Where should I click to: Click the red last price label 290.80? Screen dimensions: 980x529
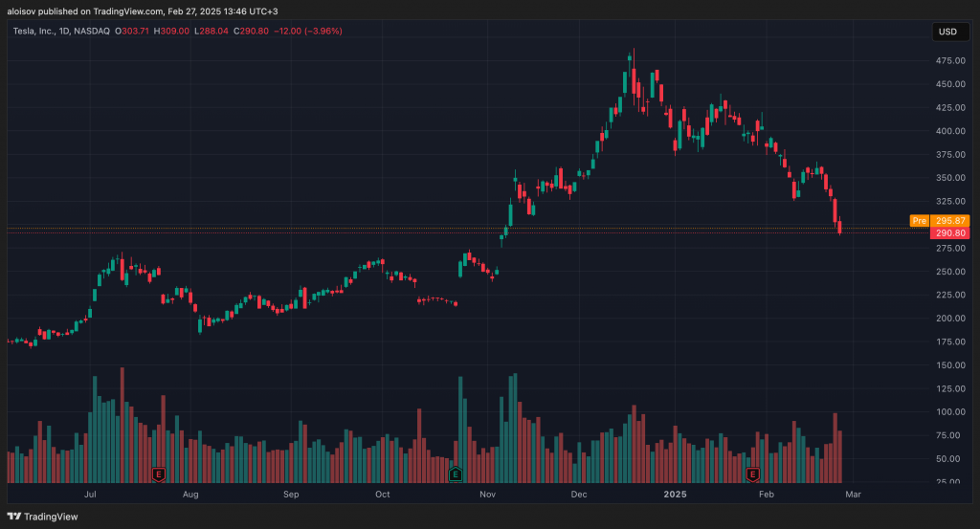point(950,233)
